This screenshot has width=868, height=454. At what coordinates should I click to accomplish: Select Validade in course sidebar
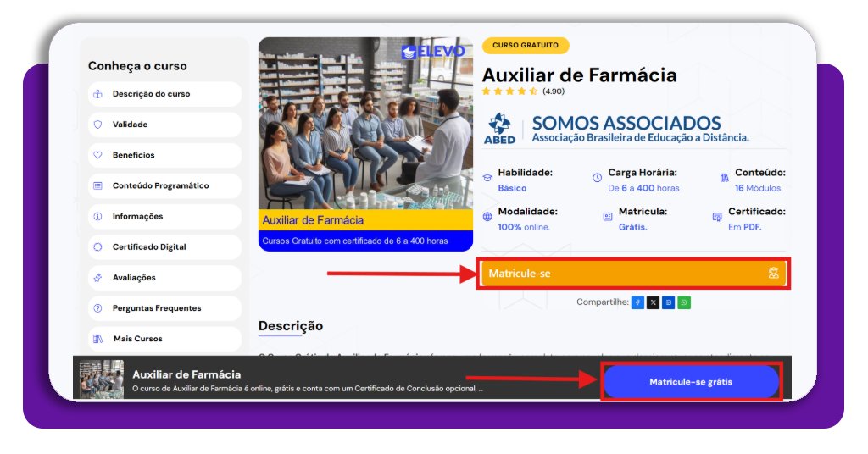coord(164,125)
